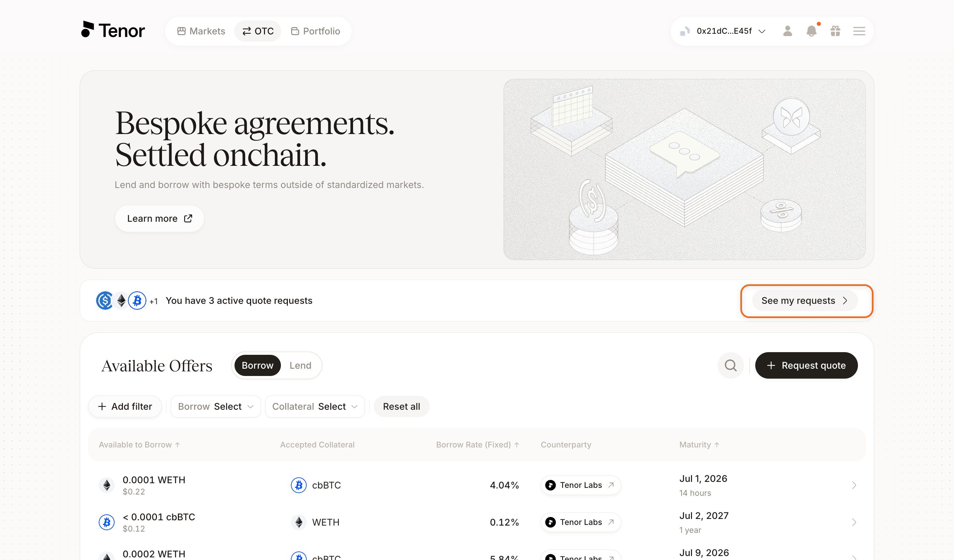
Task: Click See my requests button
Action: (805, 301)
